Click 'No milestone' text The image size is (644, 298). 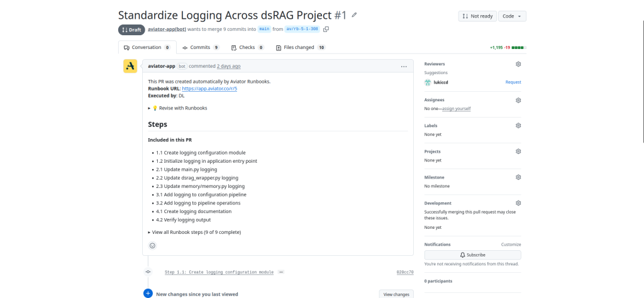point(436,186)
